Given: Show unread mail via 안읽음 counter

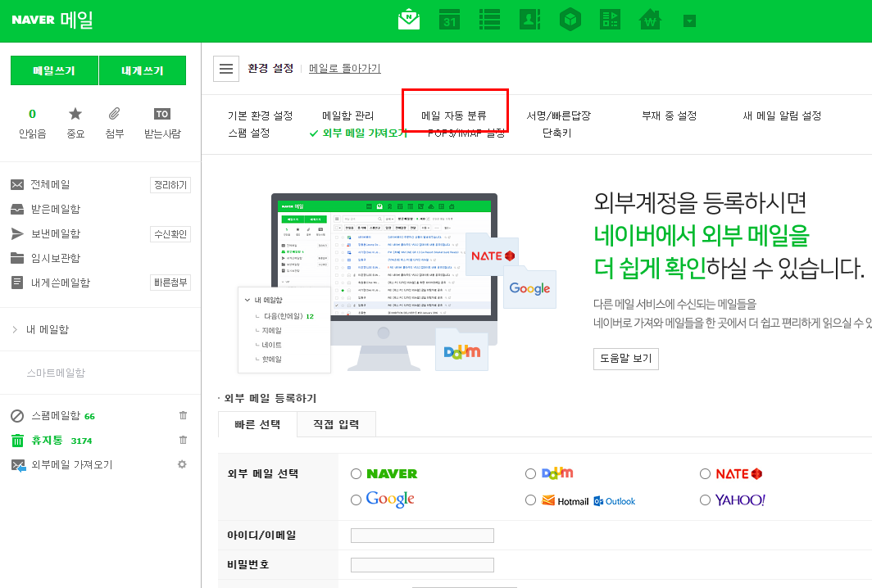Looking at the screenshot, I should [x=32, y=124].
